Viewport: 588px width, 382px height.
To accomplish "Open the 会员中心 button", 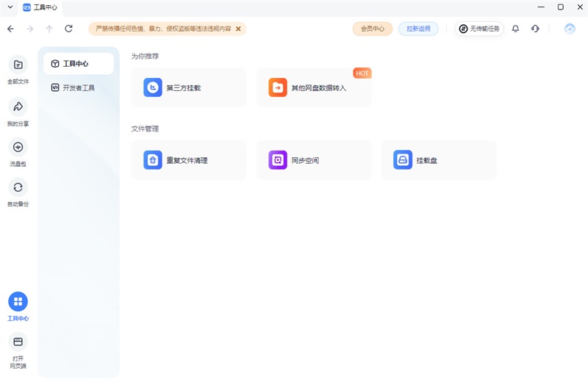I will click(373, 29).
